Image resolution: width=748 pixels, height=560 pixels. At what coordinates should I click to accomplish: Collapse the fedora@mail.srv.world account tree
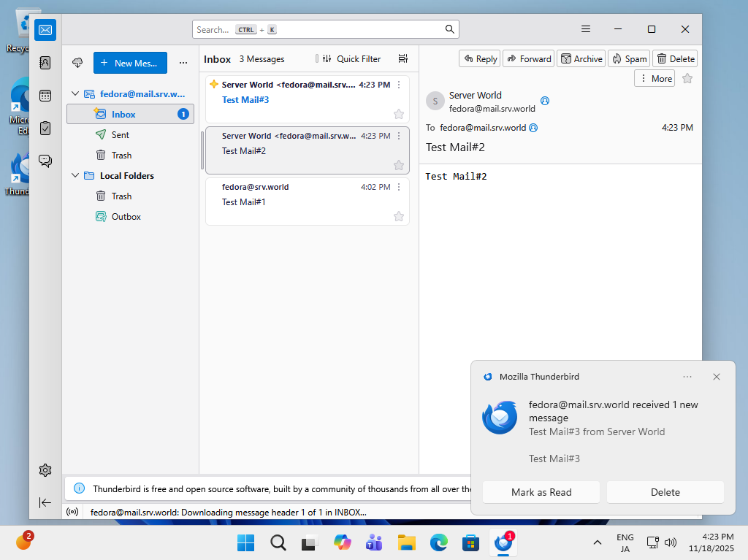pos(75,94)
